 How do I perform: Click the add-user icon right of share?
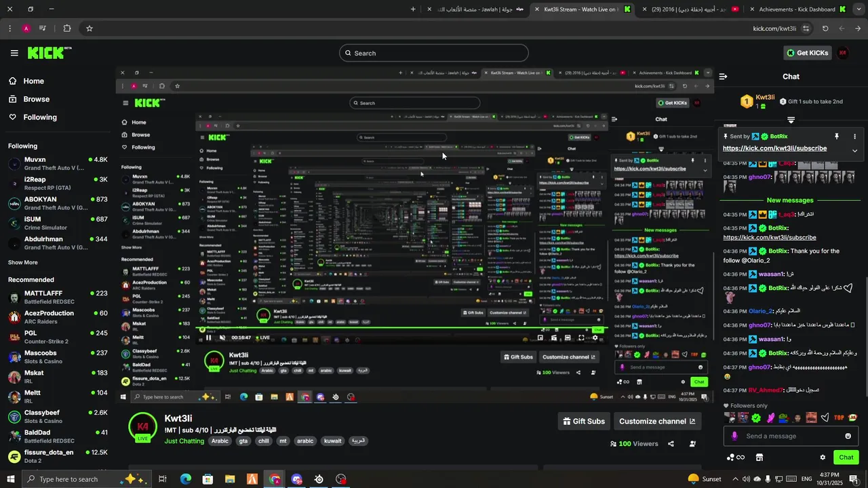tap(692, 444)
